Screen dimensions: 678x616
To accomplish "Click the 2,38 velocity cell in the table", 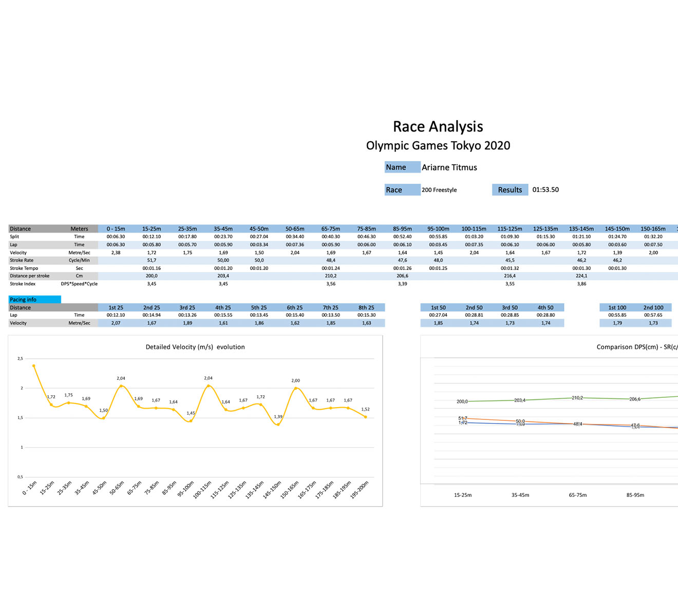I will pos(116,253).
